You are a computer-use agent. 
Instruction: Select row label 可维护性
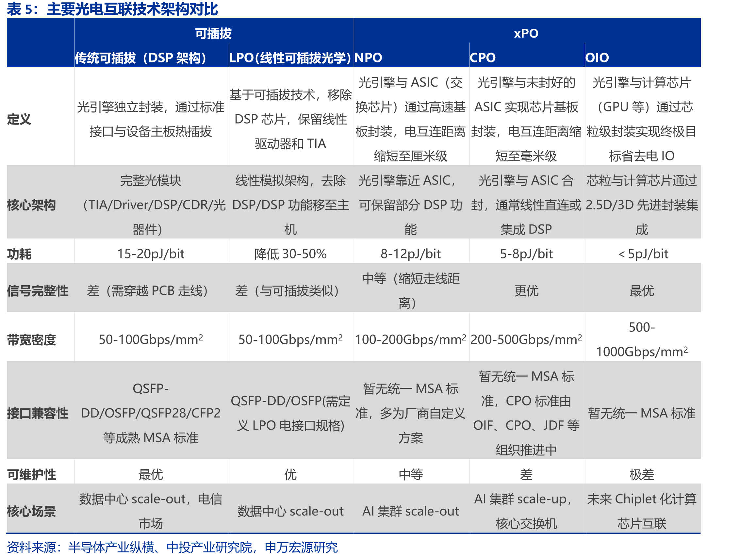pos(31,475)
